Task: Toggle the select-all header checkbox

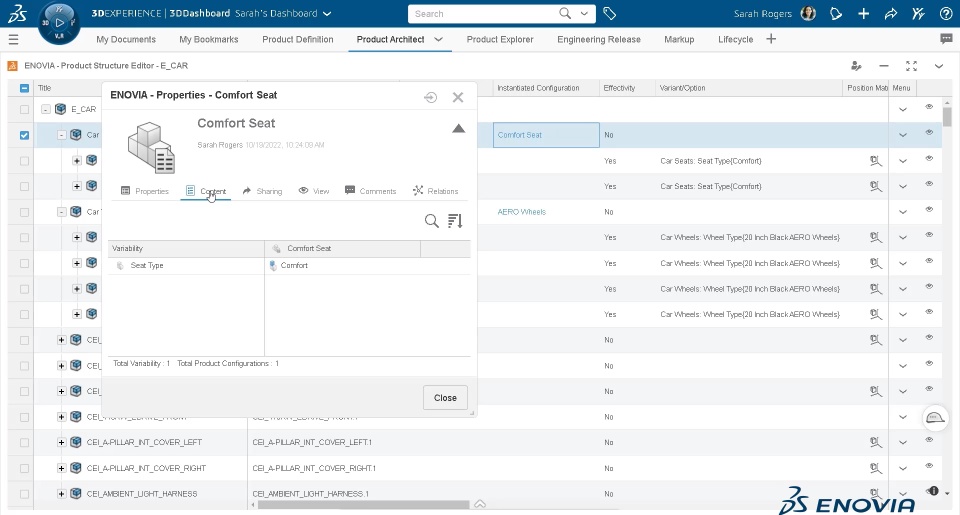Action: click(x=24, y=88)
